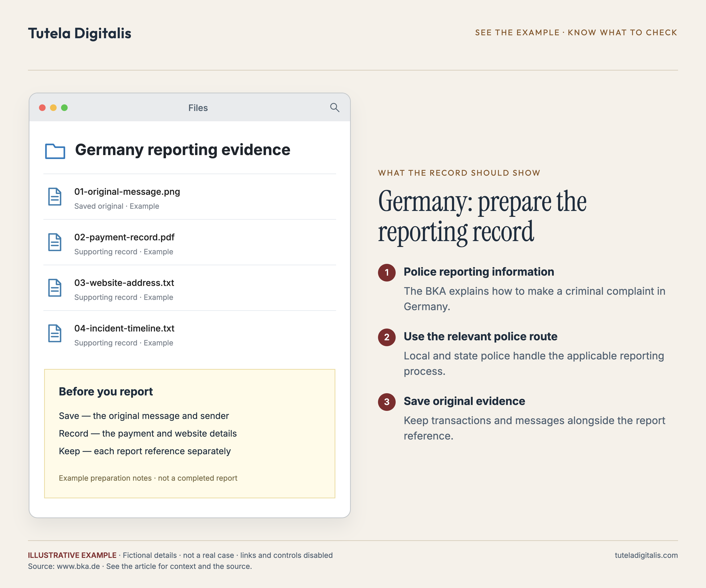706x588 pixels.
Task: Click the yellow minimize dot of Files window
Action: click(x=53, y=108)
